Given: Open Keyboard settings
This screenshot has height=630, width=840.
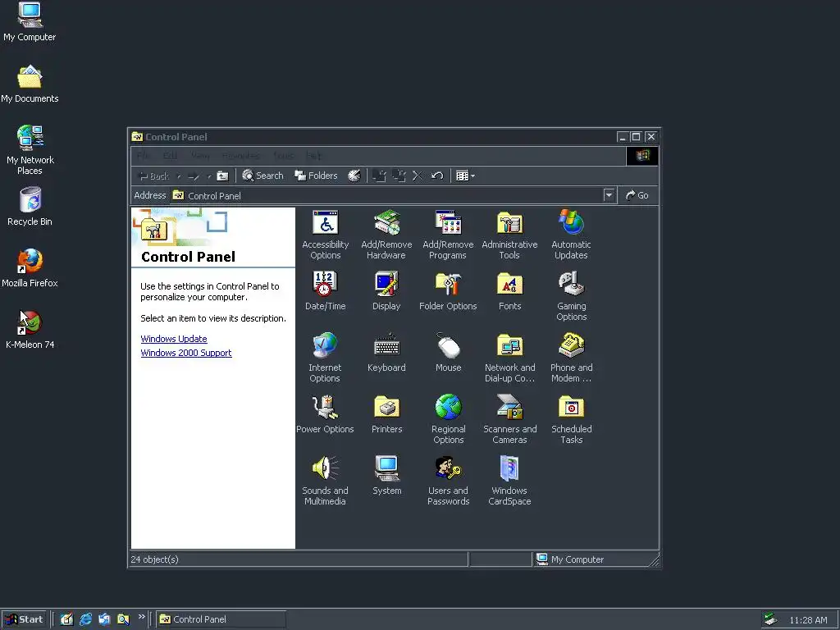Looking at the screenshot, I should point(386,353).
